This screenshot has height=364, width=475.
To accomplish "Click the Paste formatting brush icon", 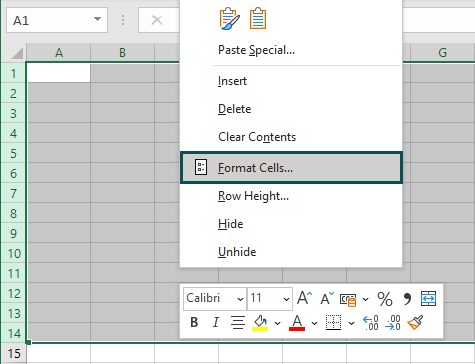I will [229, 19].
